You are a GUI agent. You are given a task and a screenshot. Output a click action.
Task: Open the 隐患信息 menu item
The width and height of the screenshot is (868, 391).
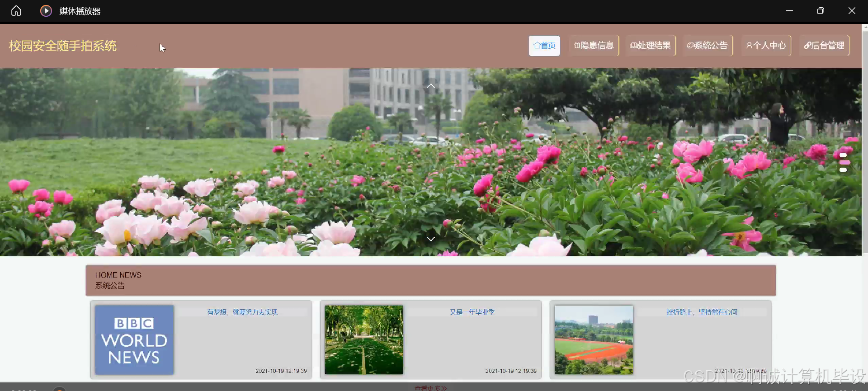point(594,46)
